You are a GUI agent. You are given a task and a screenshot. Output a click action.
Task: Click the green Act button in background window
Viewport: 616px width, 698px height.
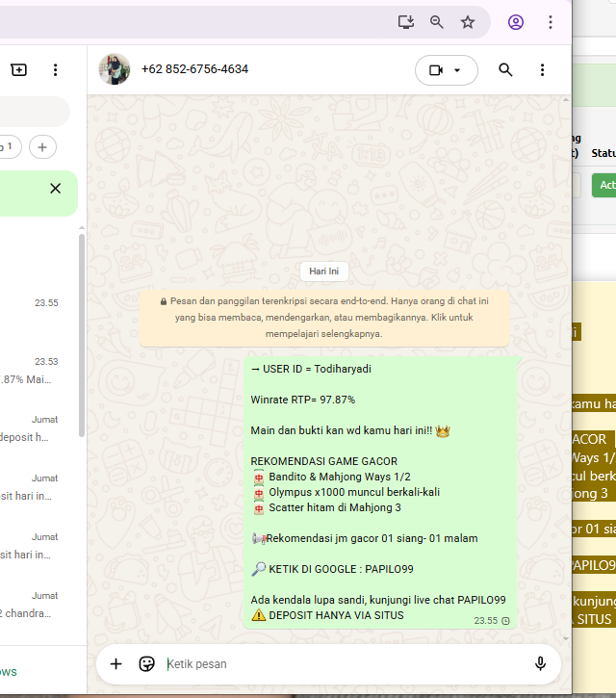click(604, 185)
